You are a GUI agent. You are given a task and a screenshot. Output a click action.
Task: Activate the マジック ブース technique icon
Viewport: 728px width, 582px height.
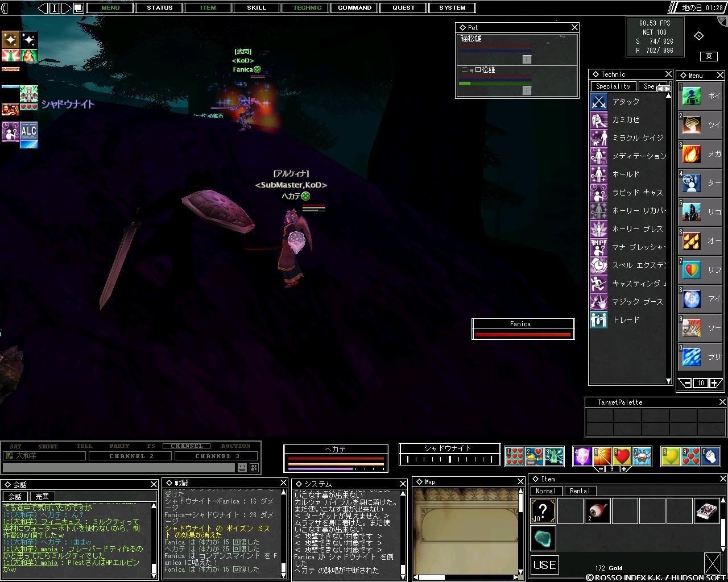598,302
